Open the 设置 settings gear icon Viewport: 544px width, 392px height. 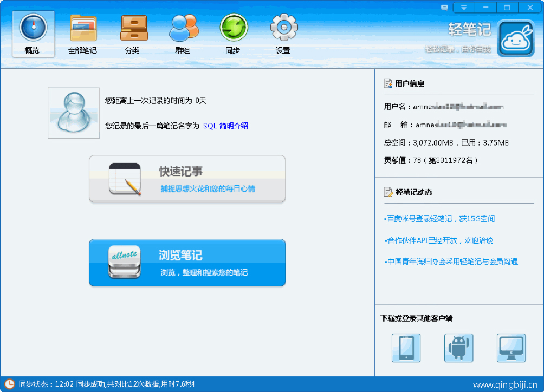(x=283, y=34)
